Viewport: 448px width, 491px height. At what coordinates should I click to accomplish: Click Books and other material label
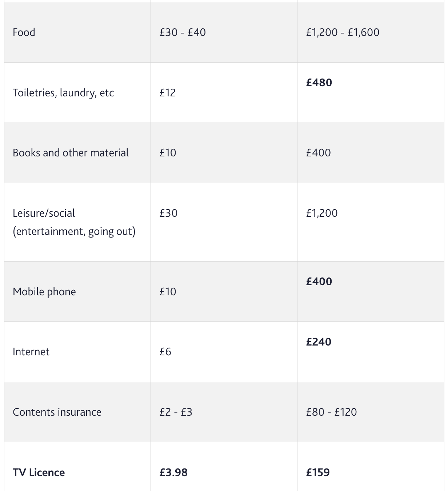click(x=71, y=153)
